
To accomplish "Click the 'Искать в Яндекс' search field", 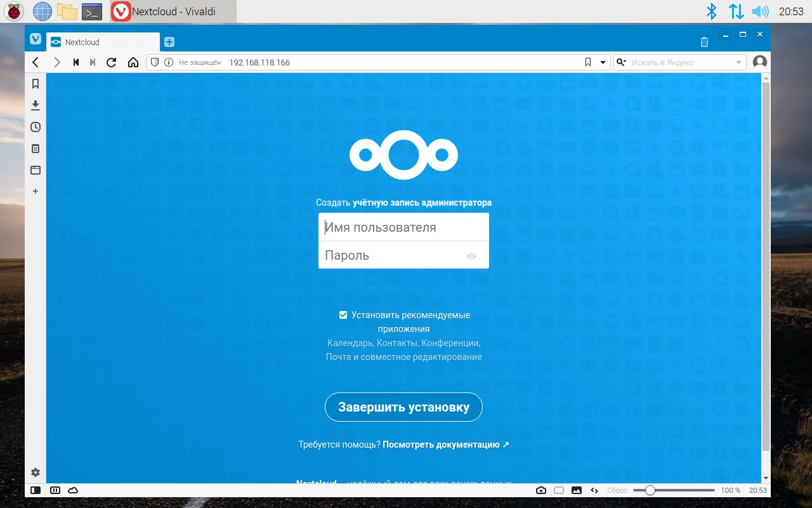I will (x=681, y=62).
